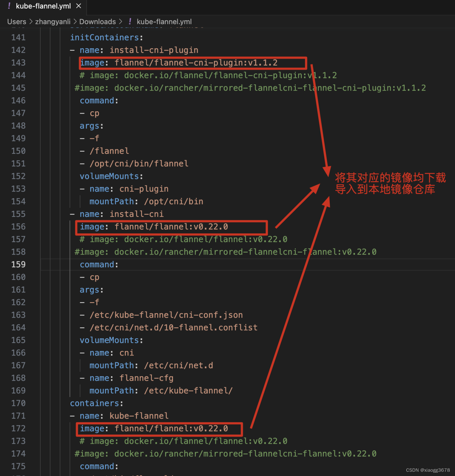Click 'flannel-cfg' volume mount name
455x476 pixels.
click(x=146, y=378)
